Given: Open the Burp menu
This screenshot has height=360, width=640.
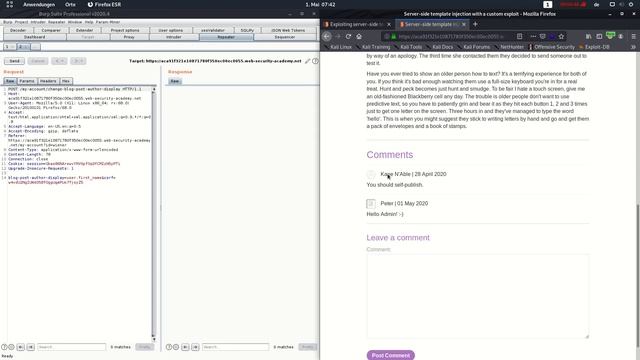Looking at the screenshot, I should (7, 22).
